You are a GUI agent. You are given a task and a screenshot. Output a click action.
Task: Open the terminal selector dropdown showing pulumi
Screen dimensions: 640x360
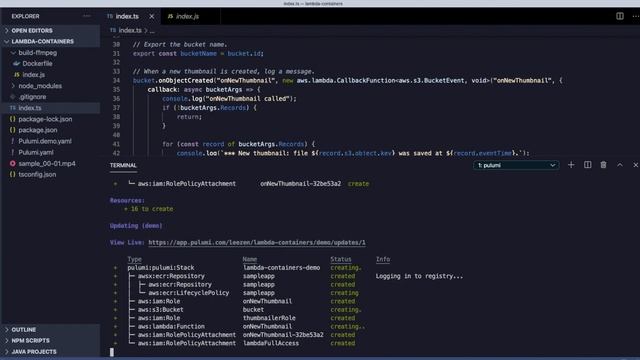tap(516, 165)
